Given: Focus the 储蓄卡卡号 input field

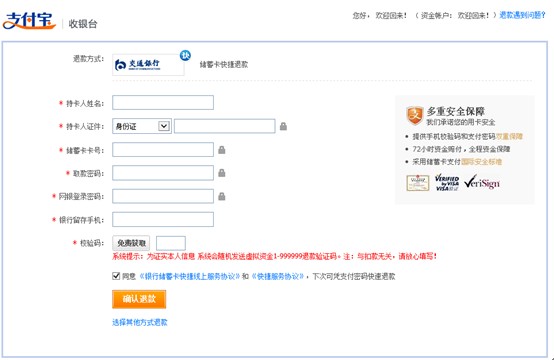Looking at the screenshot, I should tap(163, 149).
